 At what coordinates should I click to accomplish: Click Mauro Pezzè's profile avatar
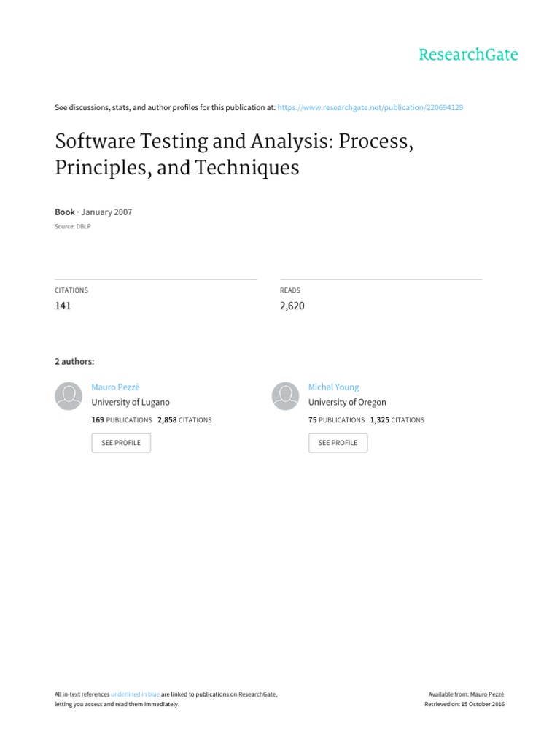(x=69, y=396)
